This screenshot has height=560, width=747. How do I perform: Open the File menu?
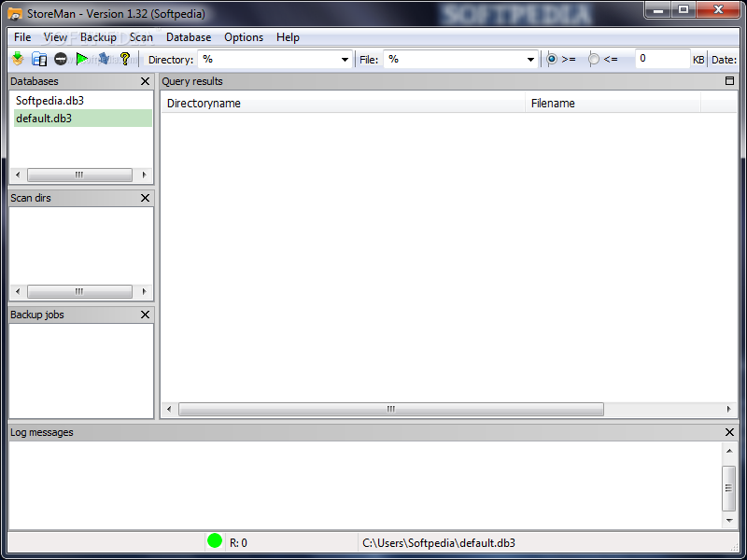[x=22, y=37]
